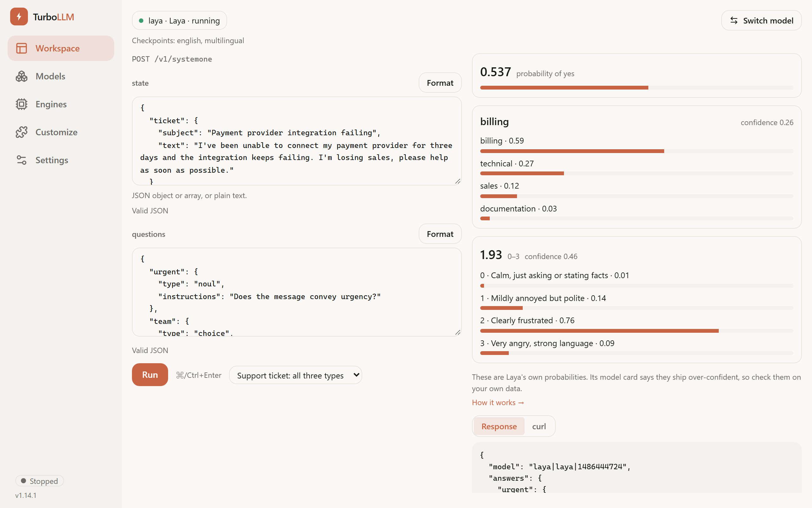Click the probability of yes progress bar
Screen dimensions: 812x508
(637, 88)
